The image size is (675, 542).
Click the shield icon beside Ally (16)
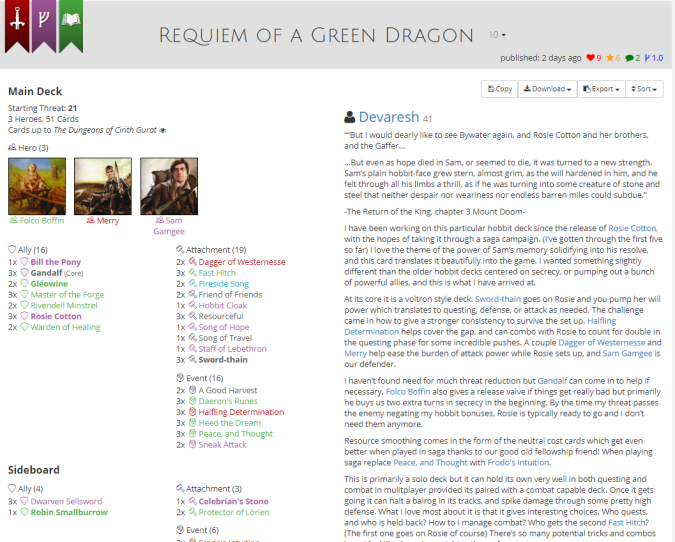tap(12, 250)
